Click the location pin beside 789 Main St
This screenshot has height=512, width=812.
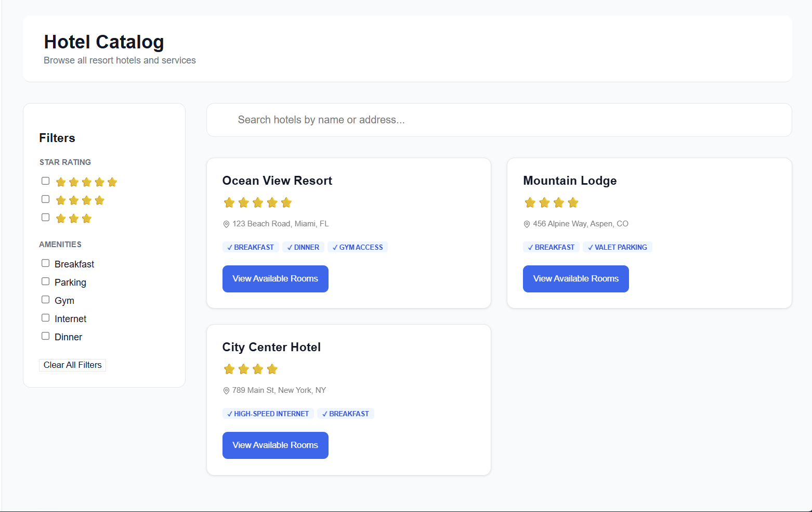[226, 391]
